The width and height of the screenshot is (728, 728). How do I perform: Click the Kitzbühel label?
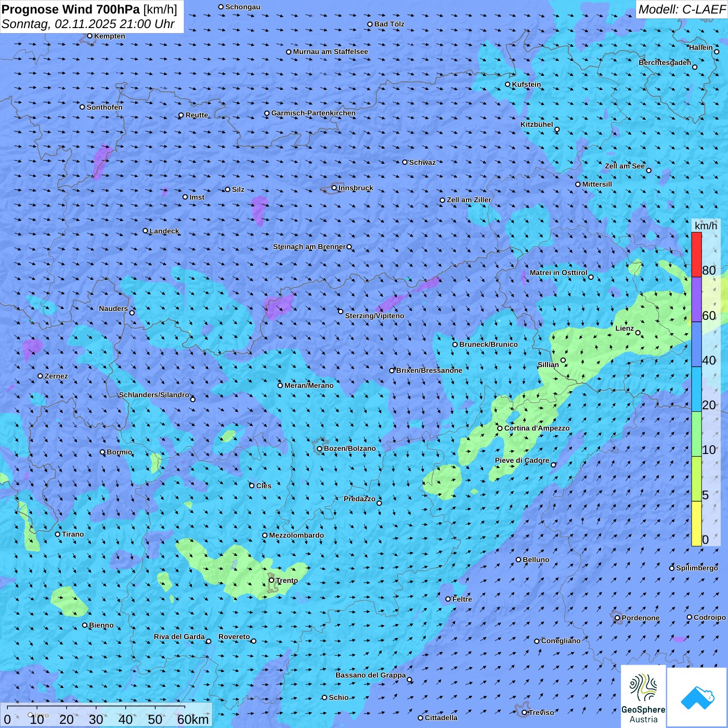537,124
